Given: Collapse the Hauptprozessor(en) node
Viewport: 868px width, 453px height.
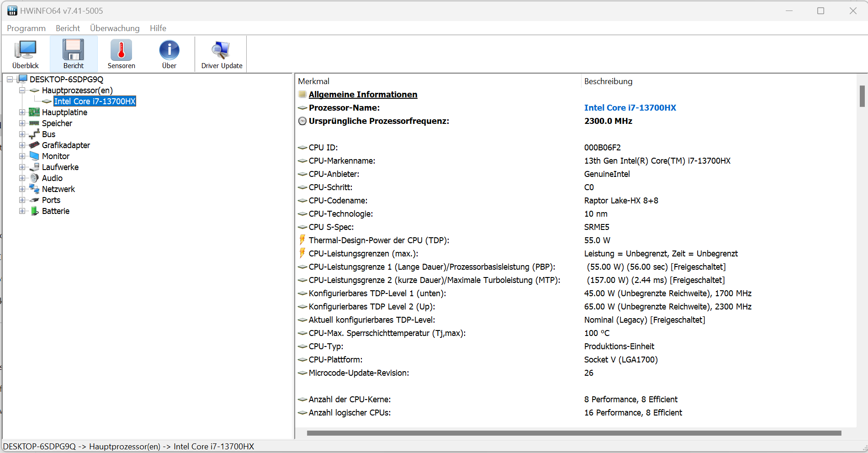Looking at the screenshot, I should tap(22, 91).
